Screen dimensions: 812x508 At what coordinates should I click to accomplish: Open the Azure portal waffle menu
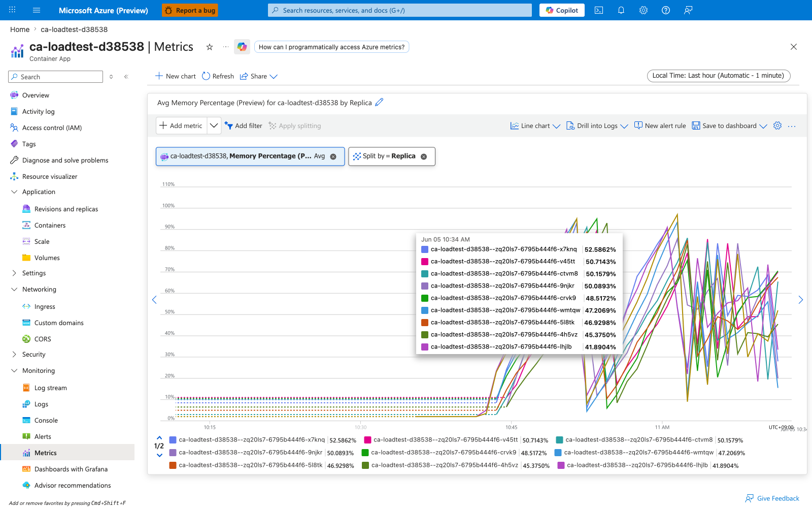click(x=12, y=10)
